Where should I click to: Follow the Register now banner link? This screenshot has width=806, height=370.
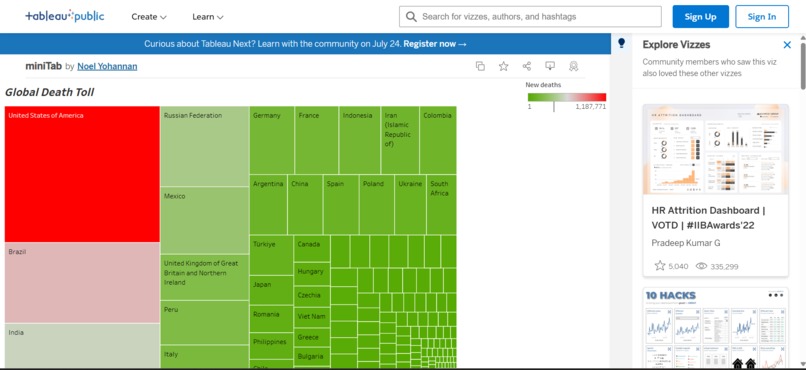coord(435,44)
